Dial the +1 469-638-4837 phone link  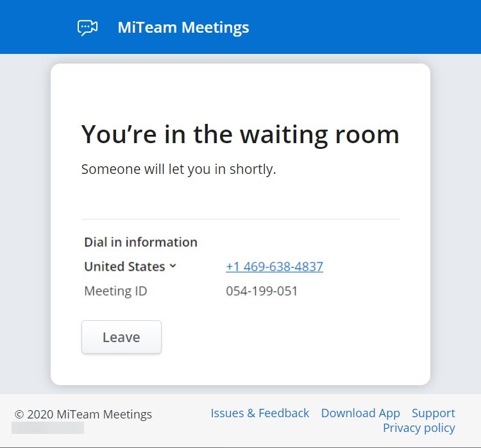coord(274,266)
